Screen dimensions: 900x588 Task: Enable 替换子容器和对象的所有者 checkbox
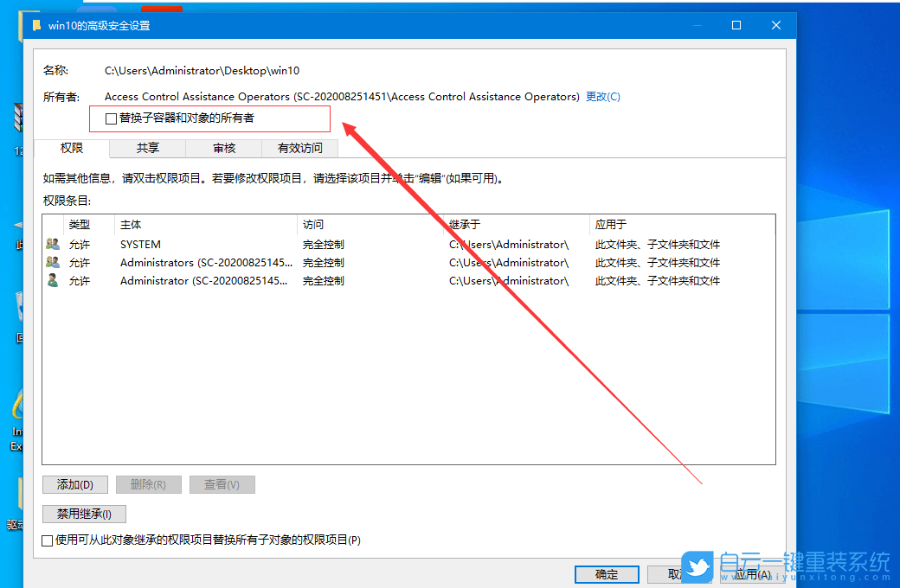pos(112,118)
